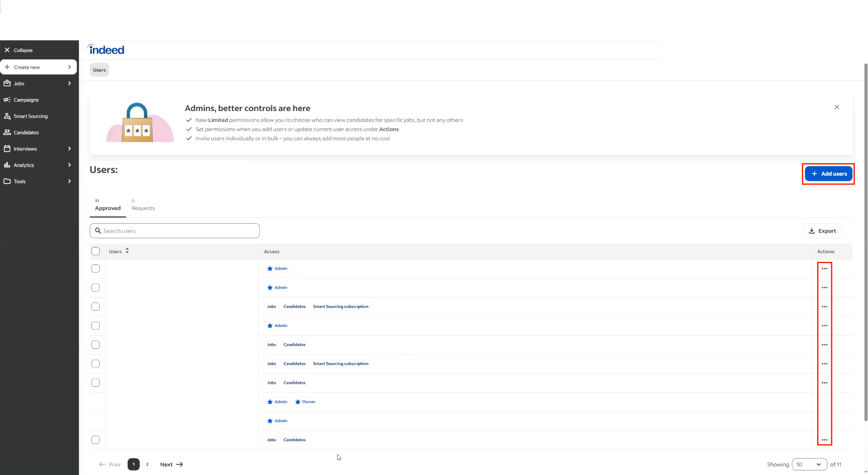Collapse the sidebar with the X icon
The image size is (868, 475).
pyautogui.click(x=7, y=50)
